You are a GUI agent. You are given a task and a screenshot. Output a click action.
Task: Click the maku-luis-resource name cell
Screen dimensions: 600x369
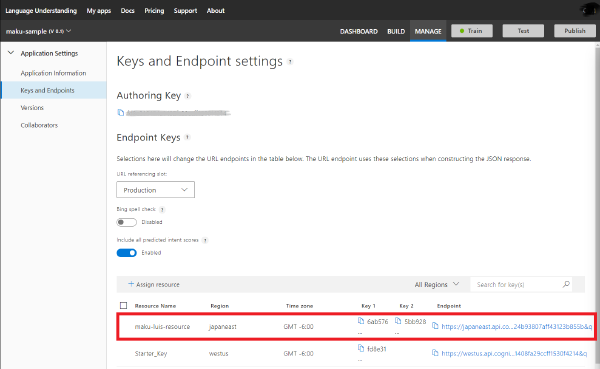[162, 327]
